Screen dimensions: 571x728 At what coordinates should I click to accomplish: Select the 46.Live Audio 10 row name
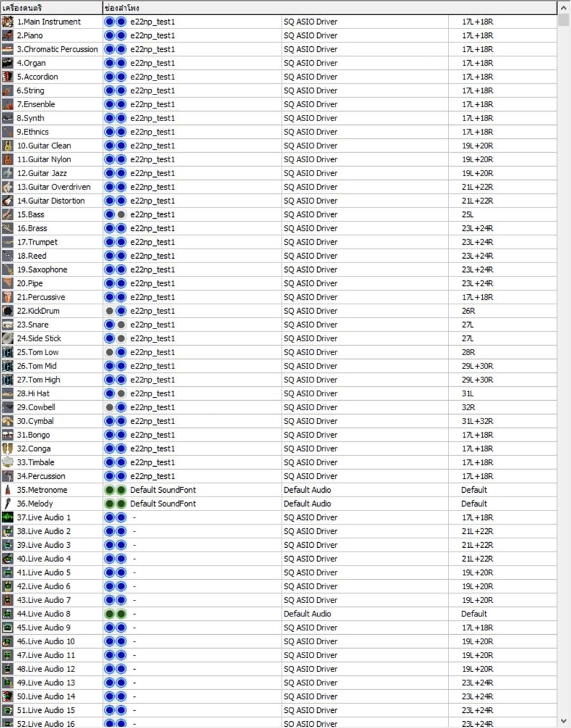[46, 642]
